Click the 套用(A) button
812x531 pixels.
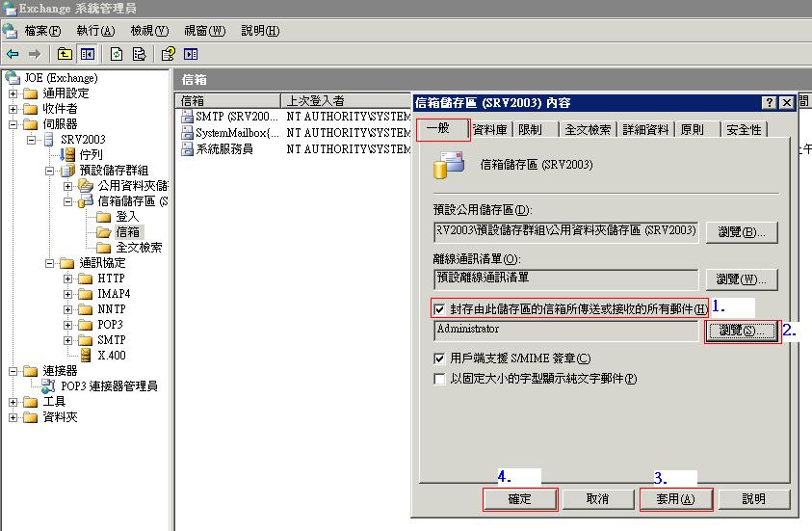tap(676, 499)
